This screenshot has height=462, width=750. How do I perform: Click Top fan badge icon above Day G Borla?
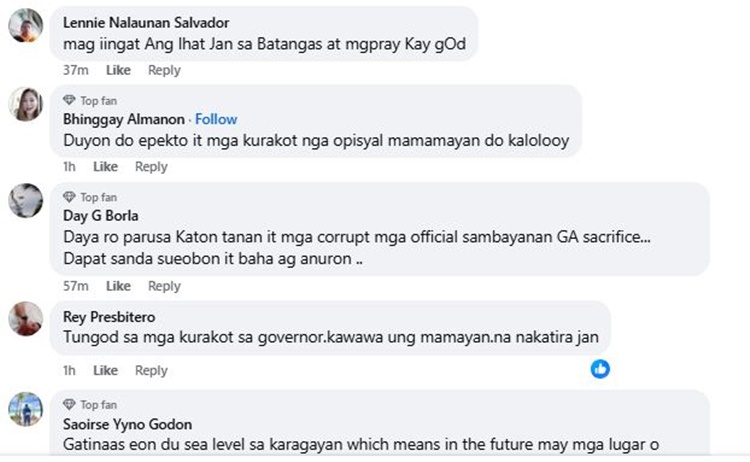pos(69,197)
